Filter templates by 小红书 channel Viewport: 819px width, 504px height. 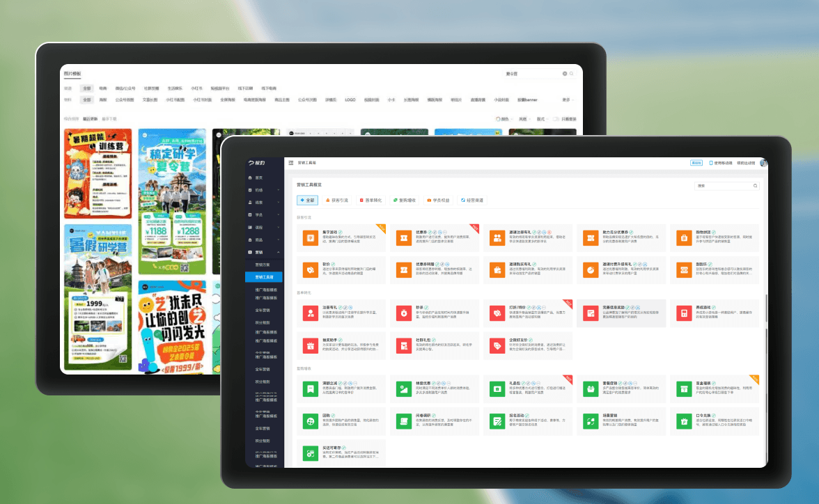pos(197,88)
